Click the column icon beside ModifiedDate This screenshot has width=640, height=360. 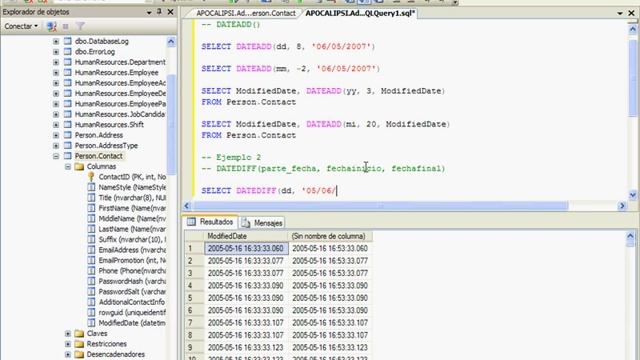[x=91, y=323]
